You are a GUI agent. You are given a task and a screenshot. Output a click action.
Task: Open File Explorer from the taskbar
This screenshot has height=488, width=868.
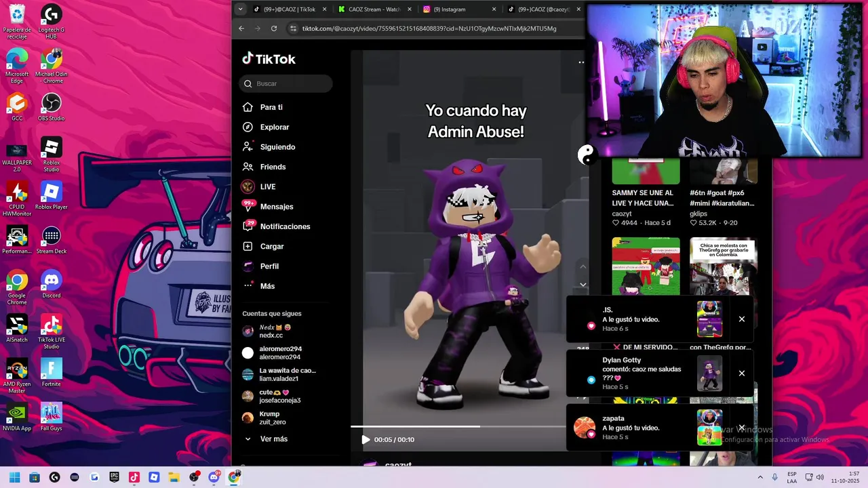(x=174, y=477)
